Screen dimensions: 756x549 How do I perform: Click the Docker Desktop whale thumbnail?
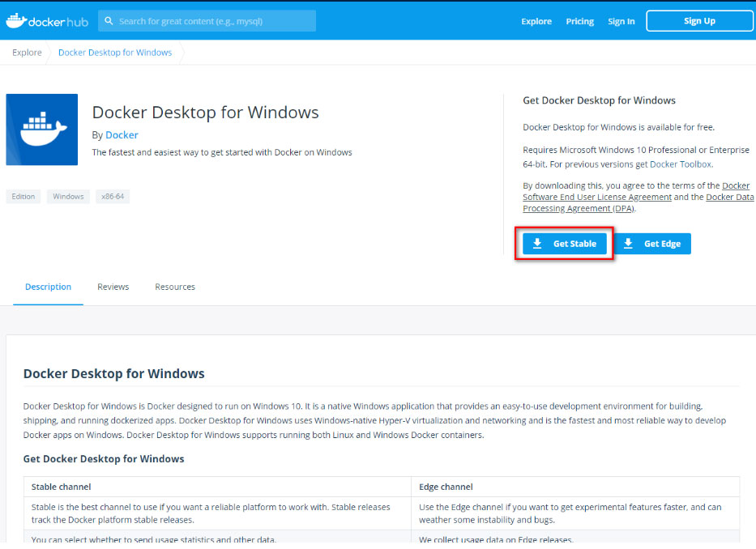tap(42, 130)
